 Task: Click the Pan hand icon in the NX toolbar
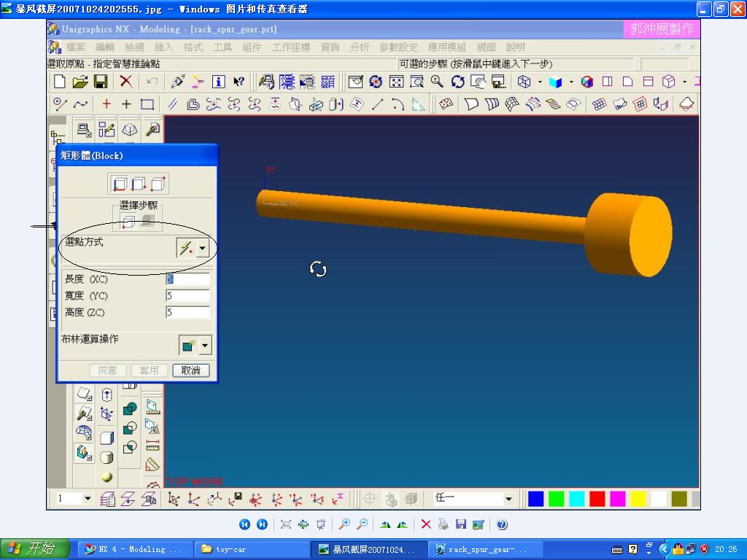click(x=478, y=82)
